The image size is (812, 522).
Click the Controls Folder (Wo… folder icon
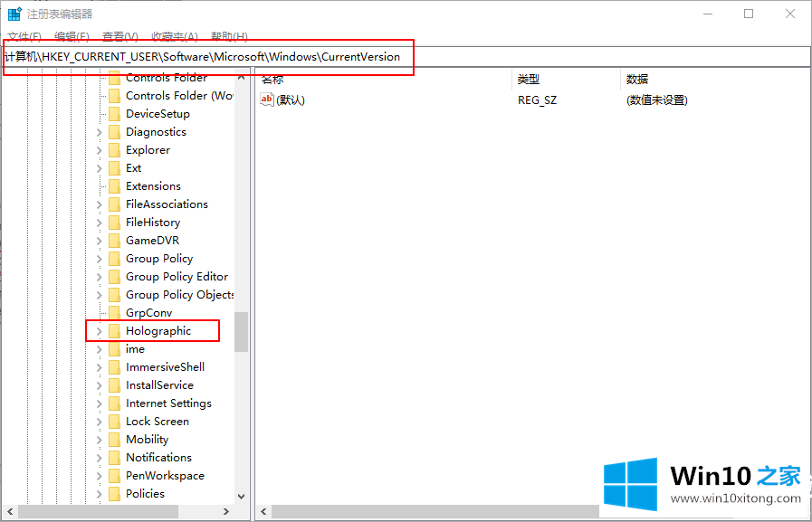tap(114, 96)
